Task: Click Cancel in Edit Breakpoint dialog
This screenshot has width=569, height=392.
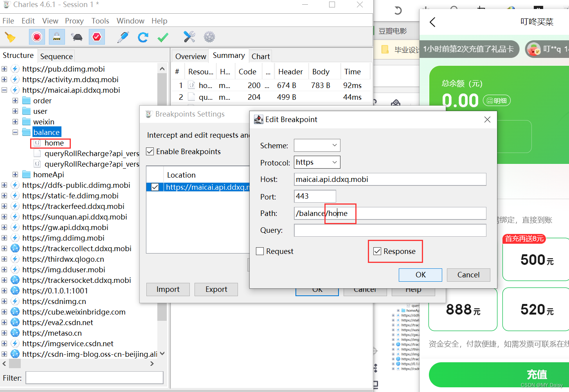Action: coord(468,275)
